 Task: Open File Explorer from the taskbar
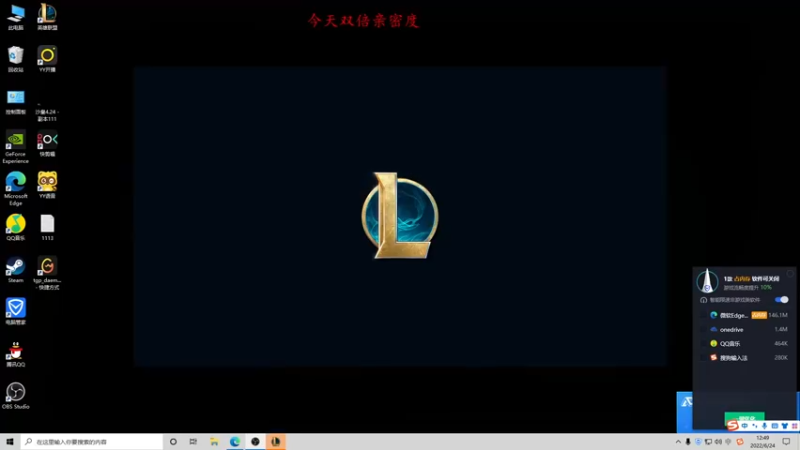coord(214,442)
